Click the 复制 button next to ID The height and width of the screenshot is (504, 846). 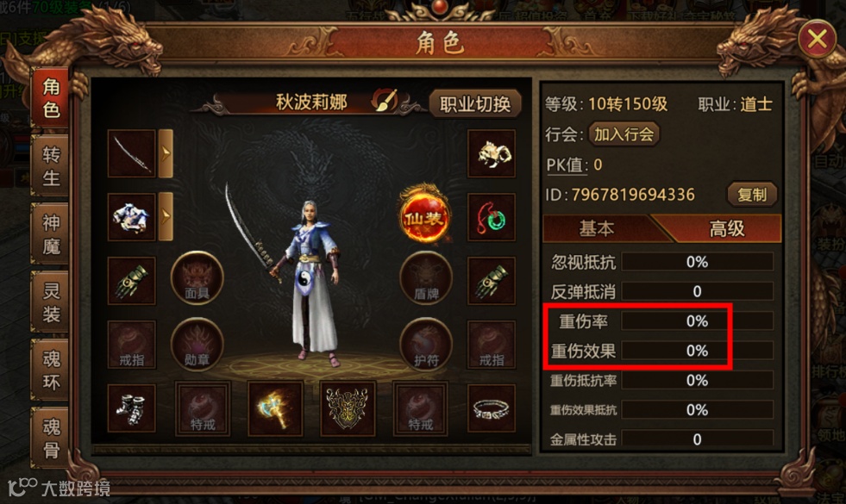(x=752, y=195)
